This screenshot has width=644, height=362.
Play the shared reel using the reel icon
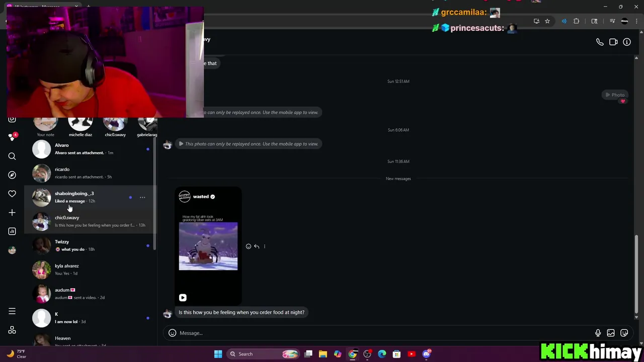183,298
